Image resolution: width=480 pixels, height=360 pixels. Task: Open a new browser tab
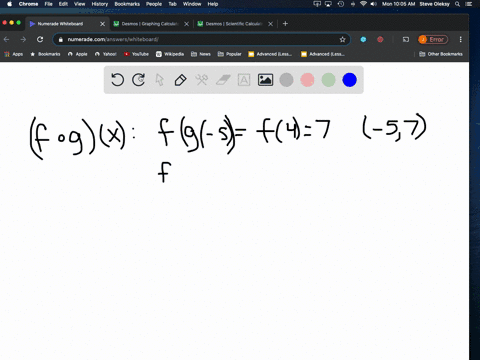pyautogui.click(x=285, y=24)
